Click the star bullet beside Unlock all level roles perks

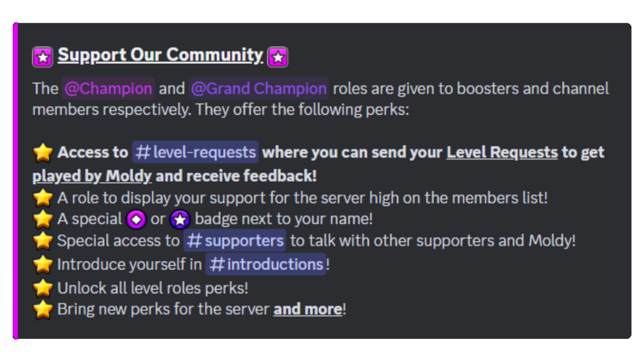(x=43, y=287)
